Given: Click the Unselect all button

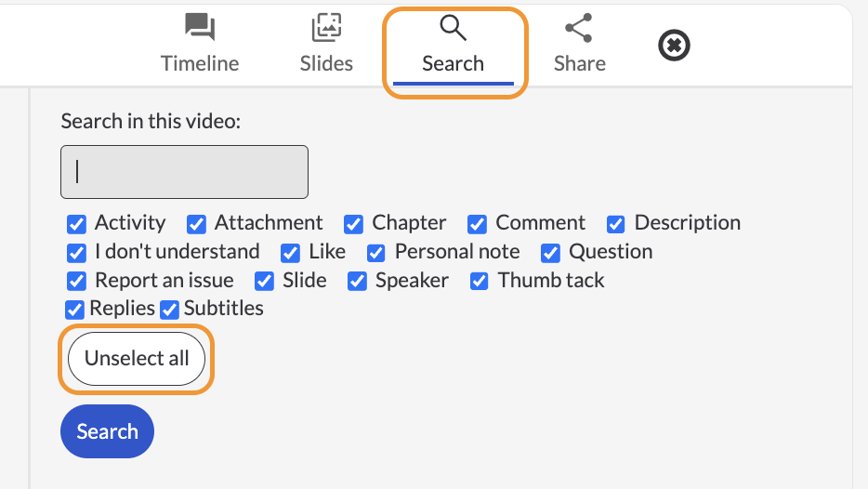Looking at the screenshot, I should point(137,359).
